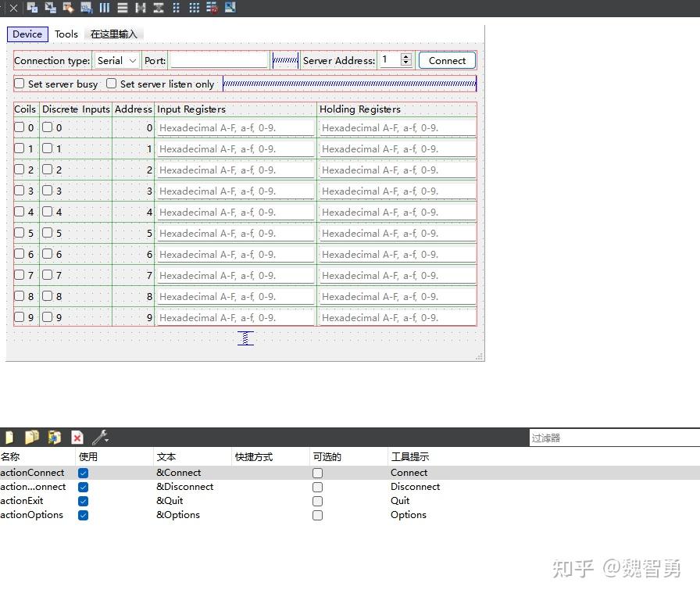Delete the selected action with red X icon

(77, 437)
